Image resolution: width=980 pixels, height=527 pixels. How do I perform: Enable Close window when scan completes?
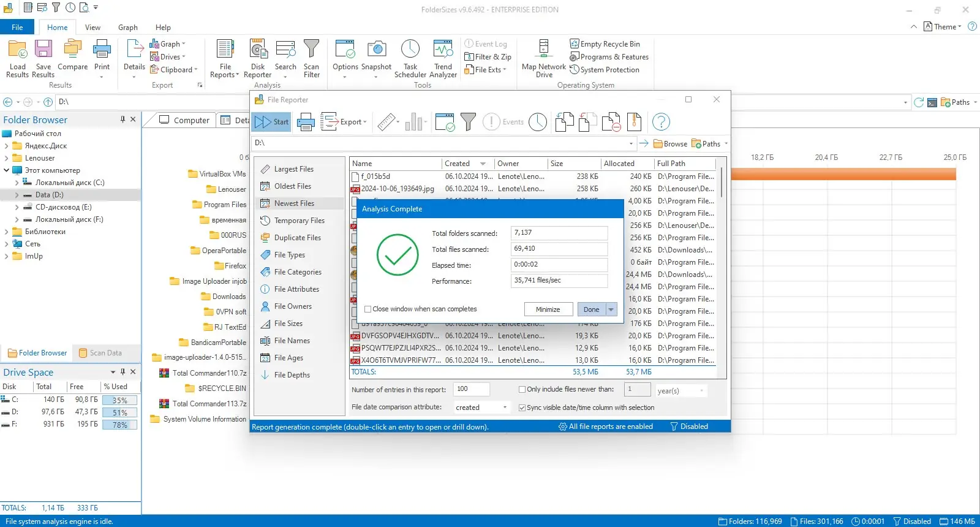coord(368,309)
